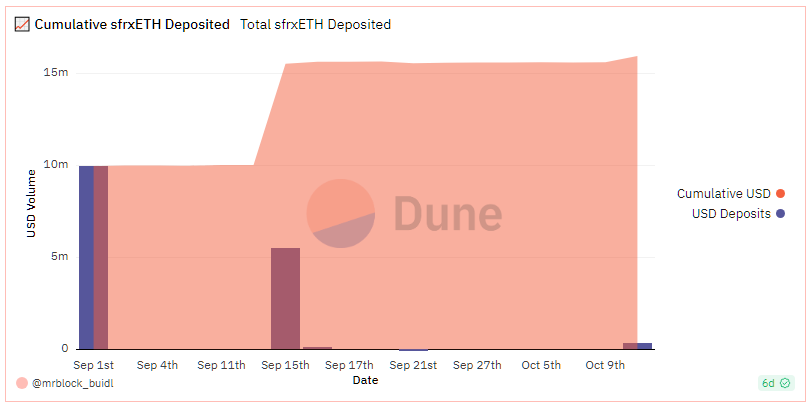
Task: Click the 15m y-axis label
Action: click(x=56, y=73)
